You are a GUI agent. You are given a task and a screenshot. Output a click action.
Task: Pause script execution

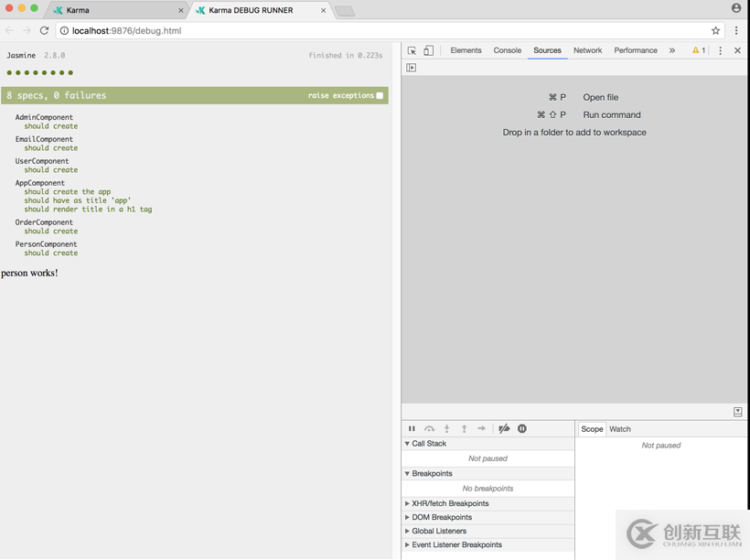point(412,428)
